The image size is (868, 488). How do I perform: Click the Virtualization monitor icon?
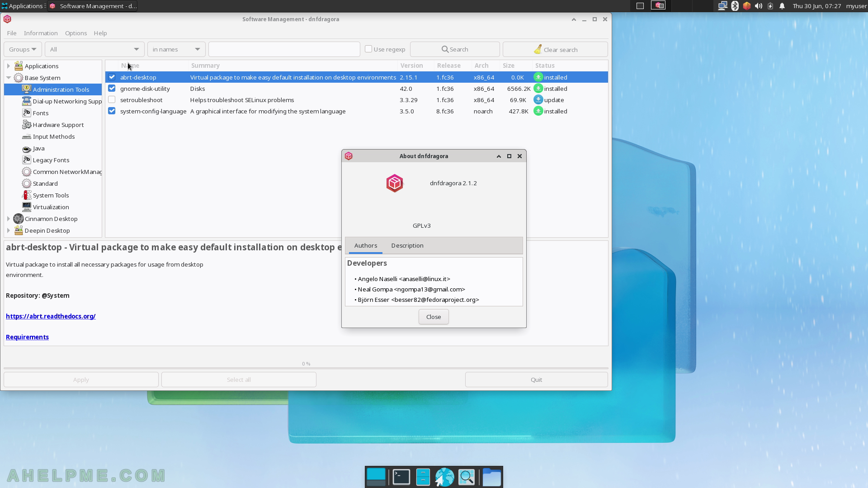[x=27, y=207]
